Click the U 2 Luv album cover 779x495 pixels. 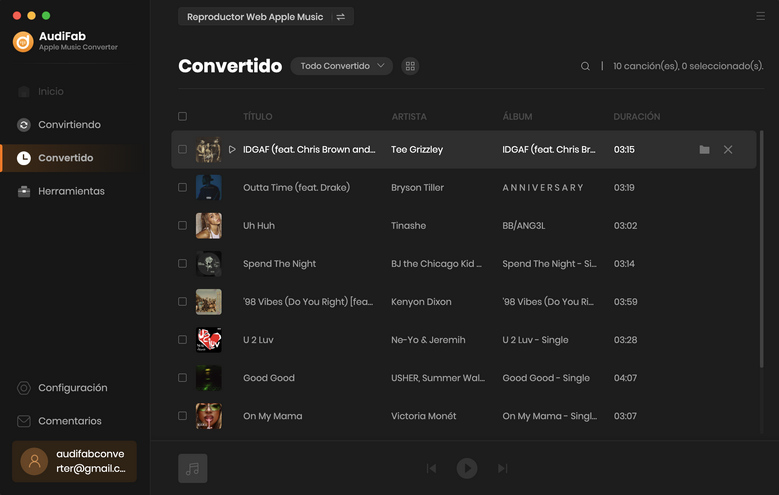point(209,340)
